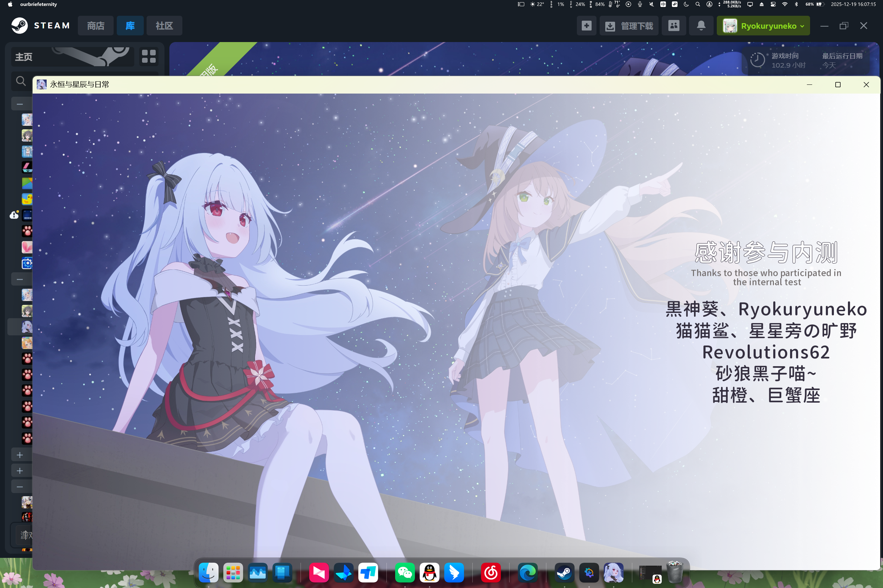Switch to the 社区 community tab
Screen dimensions: 883x588
(x=164, y=26)
